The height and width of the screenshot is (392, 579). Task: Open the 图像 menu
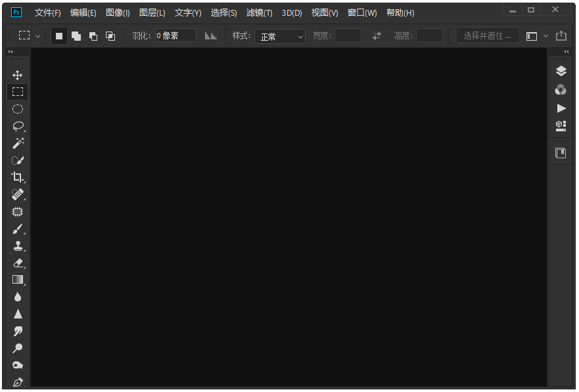tap(118, 12)
